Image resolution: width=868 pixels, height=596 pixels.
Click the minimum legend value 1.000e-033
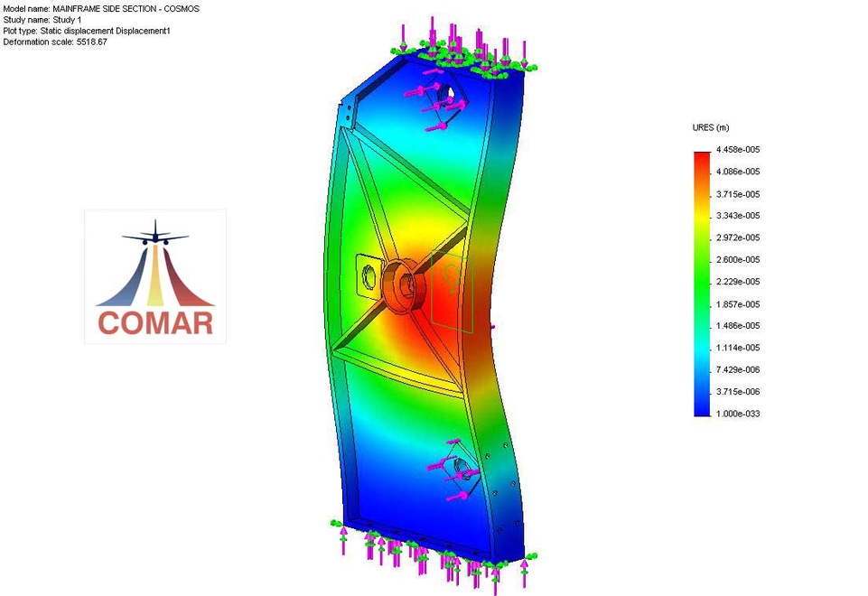point(738,414)
